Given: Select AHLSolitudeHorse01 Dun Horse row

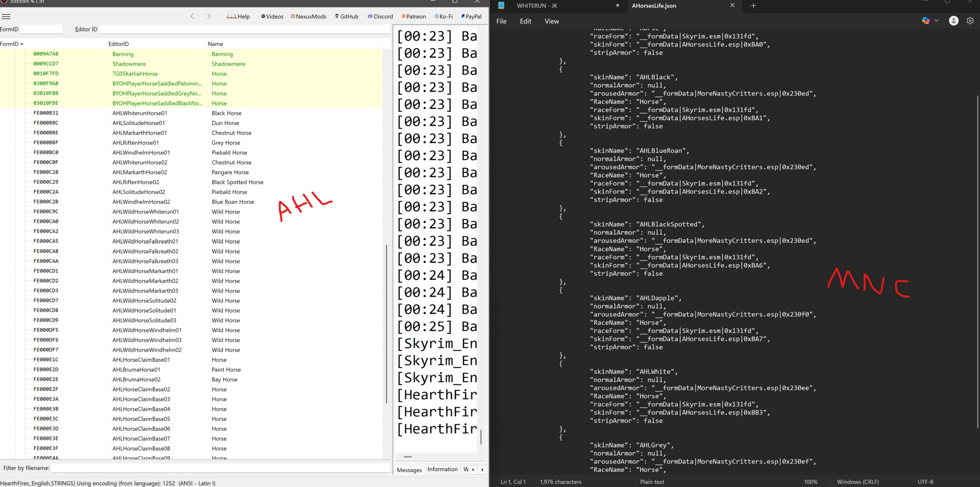Looking at the screenshot, I should (191, 123).
